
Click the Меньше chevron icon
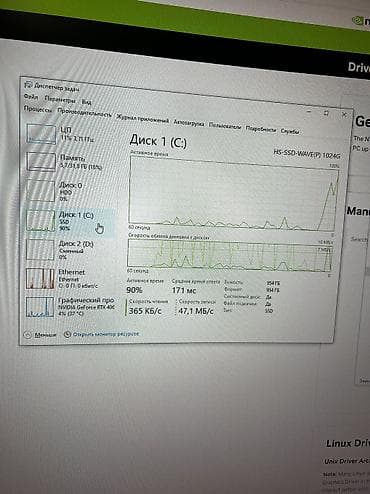pos(28,335)
